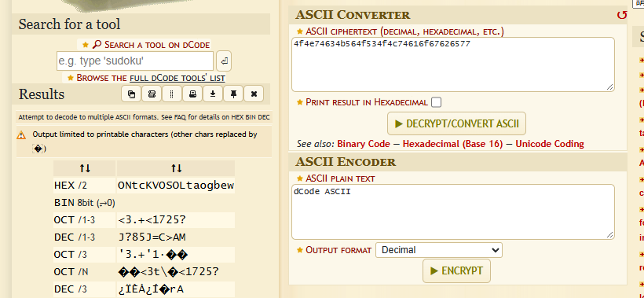Viewport: 644px width, 298px height.
Task: Clear the results with the X icon
Action: 254,94
